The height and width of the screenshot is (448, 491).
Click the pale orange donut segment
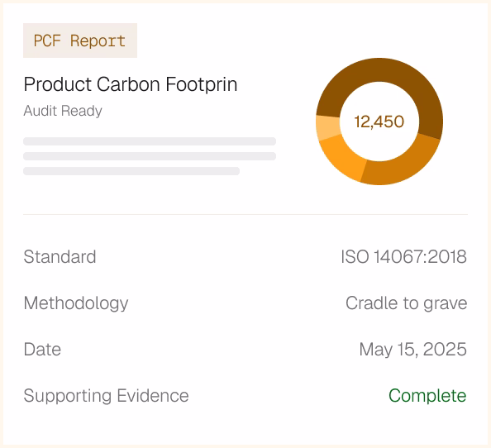coord(327,126)
